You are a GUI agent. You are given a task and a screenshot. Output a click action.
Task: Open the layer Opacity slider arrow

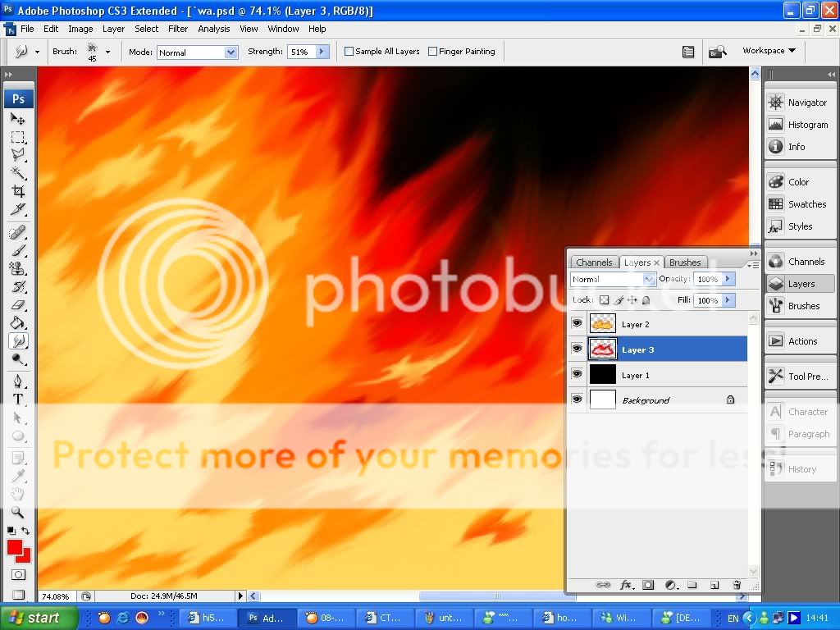(x=728, y=279)
